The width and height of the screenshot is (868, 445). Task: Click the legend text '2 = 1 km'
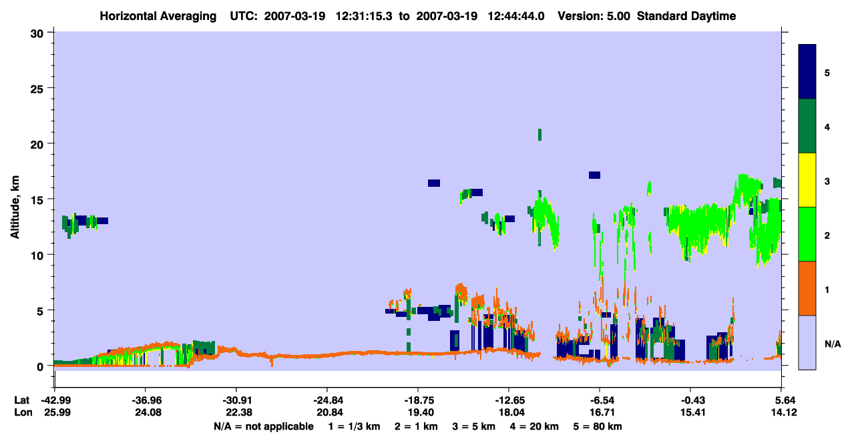(418, 426)
